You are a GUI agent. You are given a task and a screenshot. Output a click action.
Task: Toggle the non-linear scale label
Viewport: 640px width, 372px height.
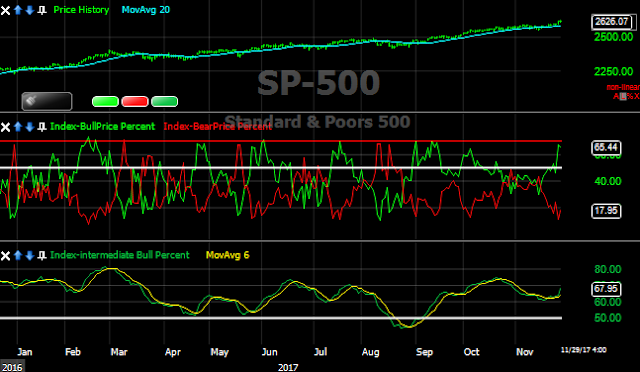coord(623,87)
